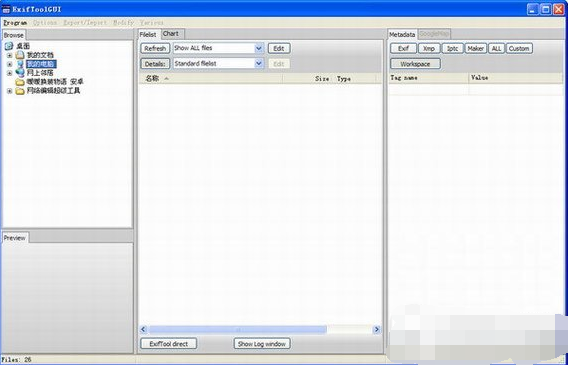Click the ExifToolGUI title bar icon
Image resolution: width=568 pixels, height=365 pixels.
click(6, 9)
